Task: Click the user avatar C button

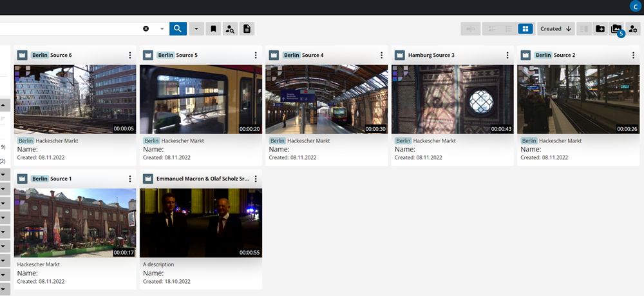Action: click(x=636, y=6)
